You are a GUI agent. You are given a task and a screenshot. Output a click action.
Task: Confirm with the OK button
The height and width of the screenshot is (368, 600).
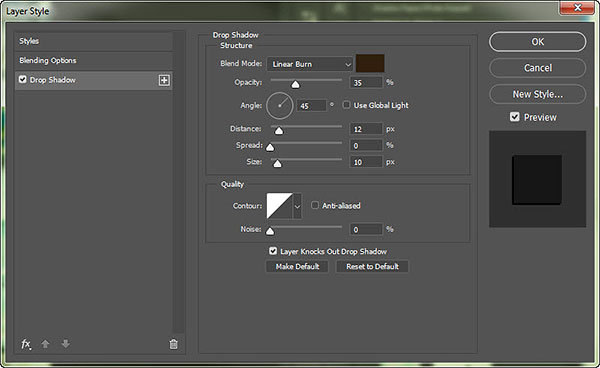click(537, 42)
